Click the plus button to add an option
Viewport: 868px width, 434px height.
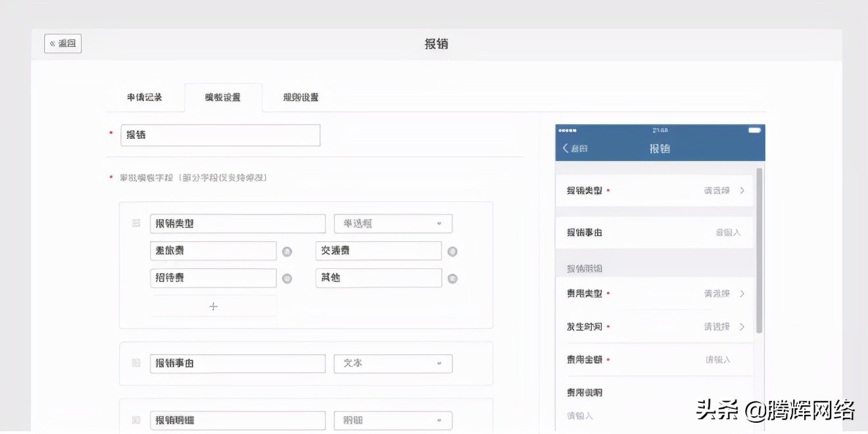[213, 305]
